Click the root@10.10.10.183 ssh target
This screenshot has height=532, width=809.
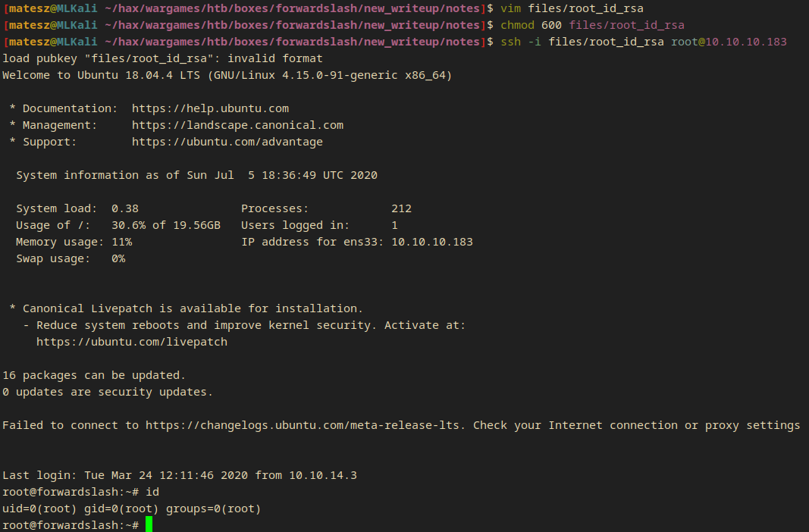[729, 42]
